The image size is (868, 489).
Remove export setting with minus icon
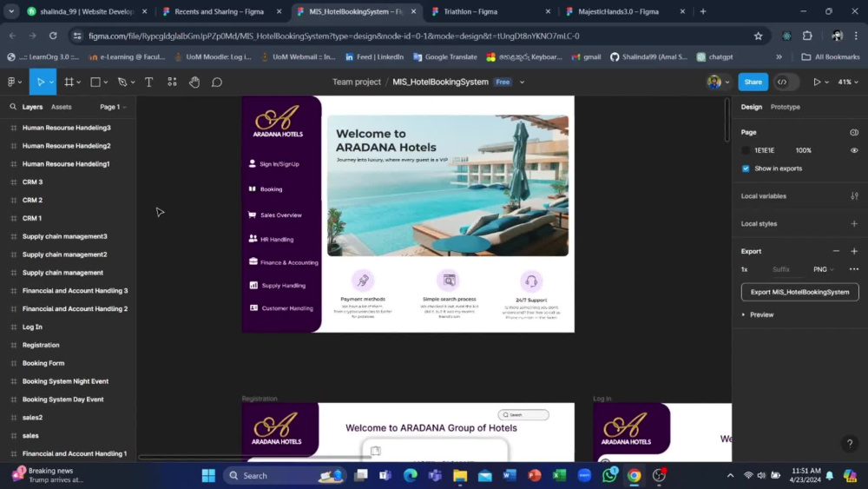[836, 251]
